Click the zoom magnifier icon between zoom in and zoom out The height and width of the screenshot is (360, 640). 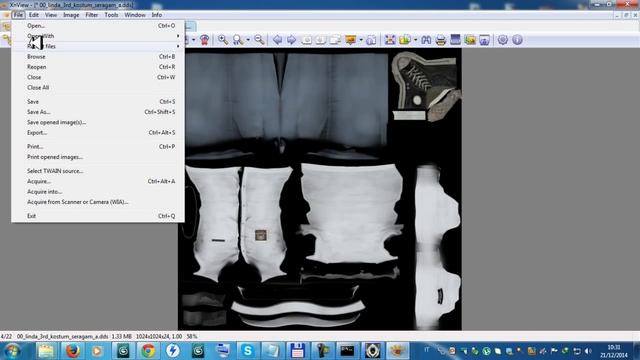click(238, 40)
